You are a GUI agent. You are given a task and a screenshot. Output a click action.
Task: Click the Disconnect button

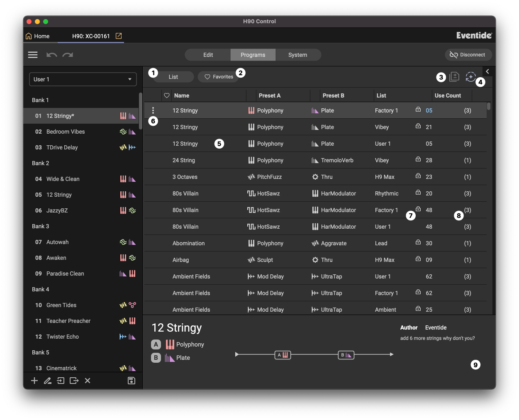click(x=468, y=55)
